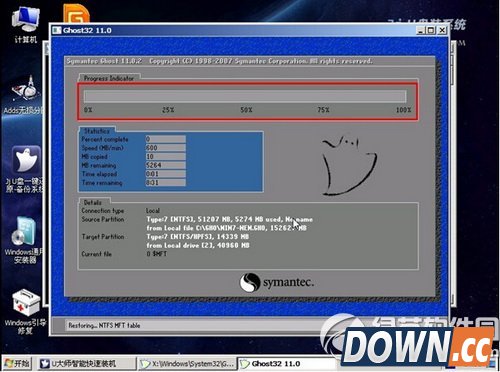Open the Adds partition tool desktop icon
This screenshot has height=372, width=500.
coord(25,95)
